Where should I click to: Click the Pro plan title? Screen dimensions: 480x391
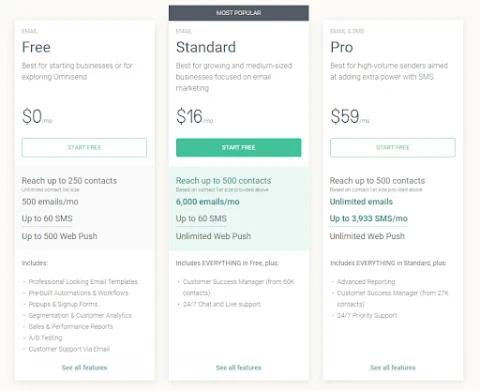(342, 47)
